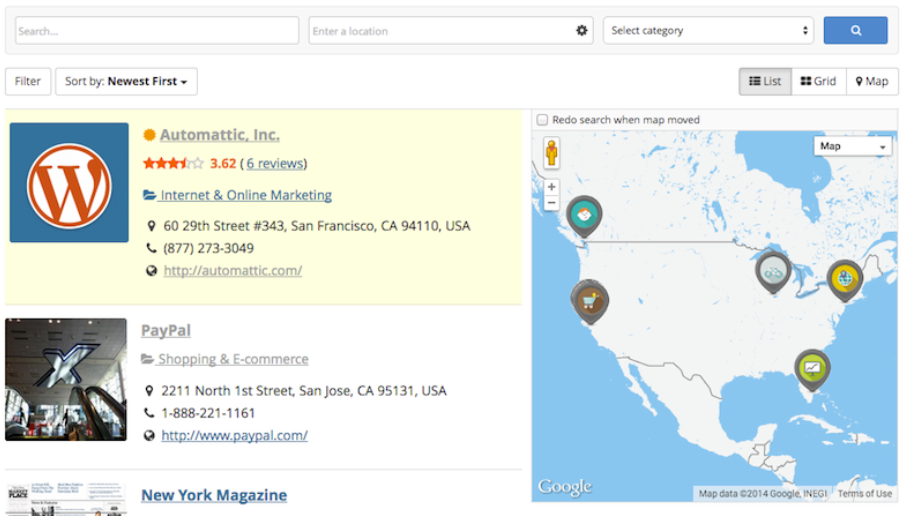Switch to Map view

tap(872, 82)
